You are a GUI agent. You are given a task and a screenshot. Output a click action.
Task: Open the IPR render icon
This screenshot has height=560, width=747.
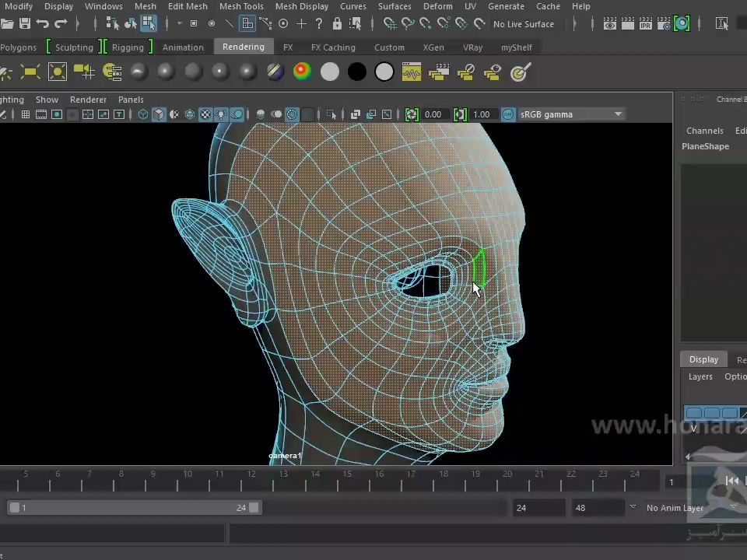[645, 24]
